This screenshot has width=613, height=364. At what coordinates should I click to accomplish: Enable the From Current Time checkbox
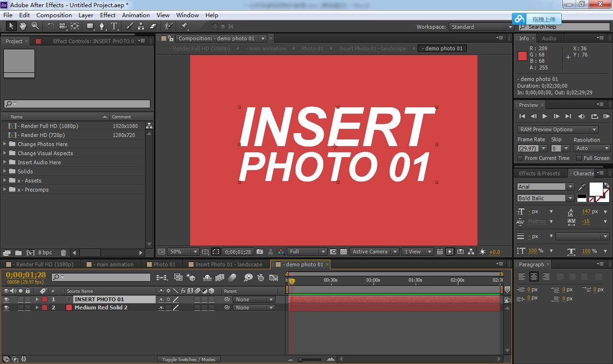(x=521, y=158)
